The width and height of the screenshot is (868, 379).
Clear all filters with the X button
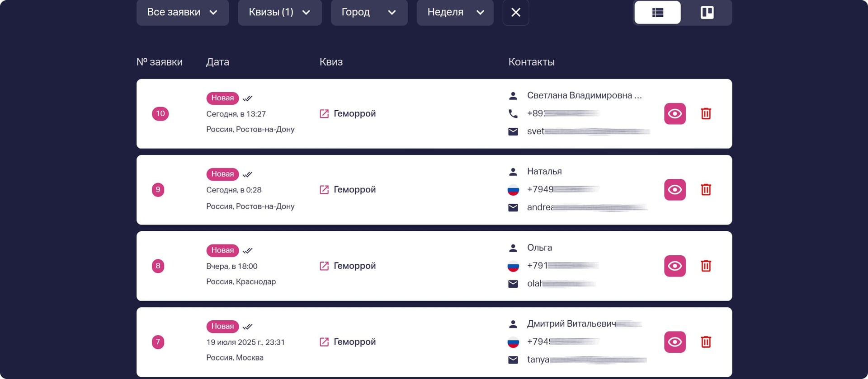pos(515,12)
